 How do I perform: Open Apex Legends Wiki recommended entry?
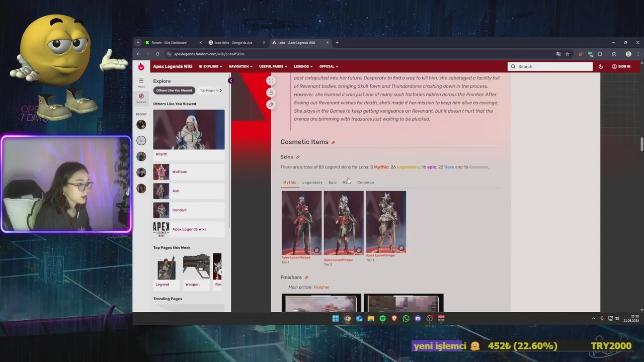coord(189,229)
